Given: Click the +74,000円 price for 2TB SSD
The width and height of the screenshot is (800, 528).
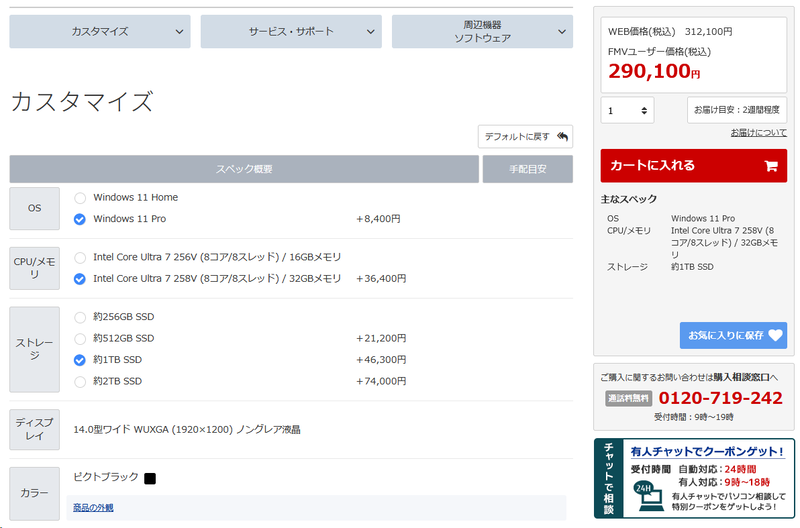Looking at the screenshot, I should click(x=381, y=381).
